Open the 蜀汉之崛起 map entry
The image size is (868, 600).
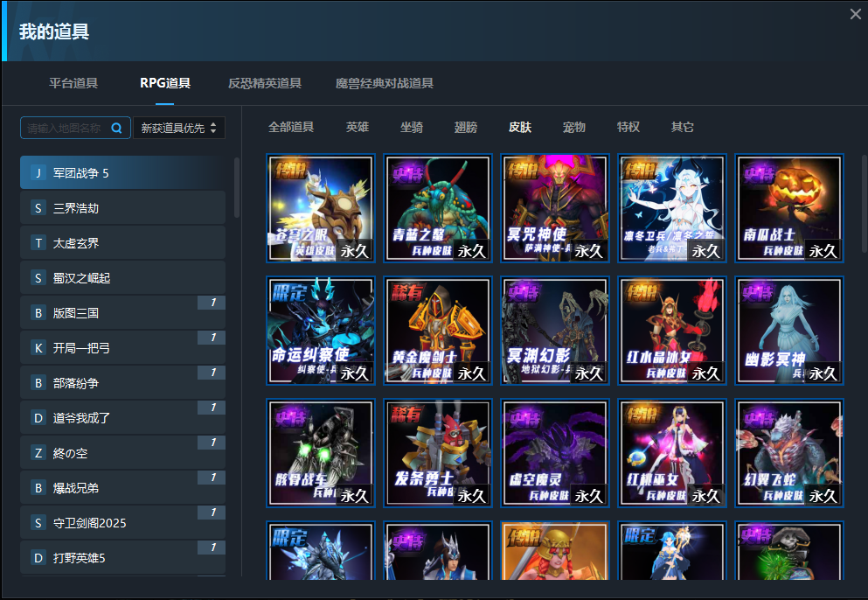point(123,277)
